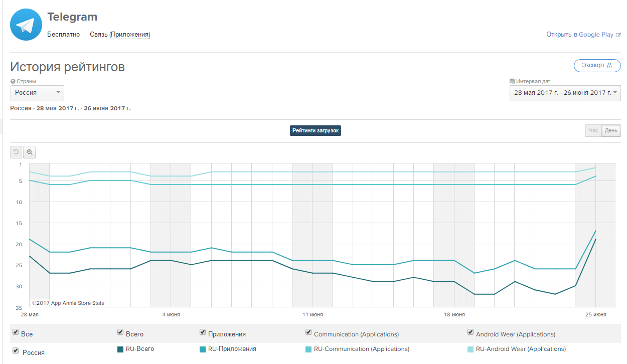This screenshot has width=627, height=364.
Task: Toggle the Всего checkbox
Action: pos(120,332)
